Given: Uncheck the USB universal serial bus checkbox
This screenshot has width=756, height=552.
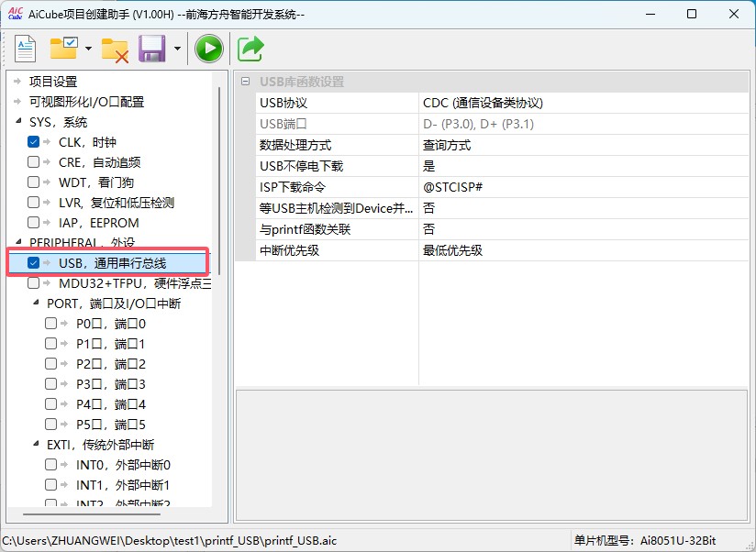Looking at the screenshot, I should point(33,262).
